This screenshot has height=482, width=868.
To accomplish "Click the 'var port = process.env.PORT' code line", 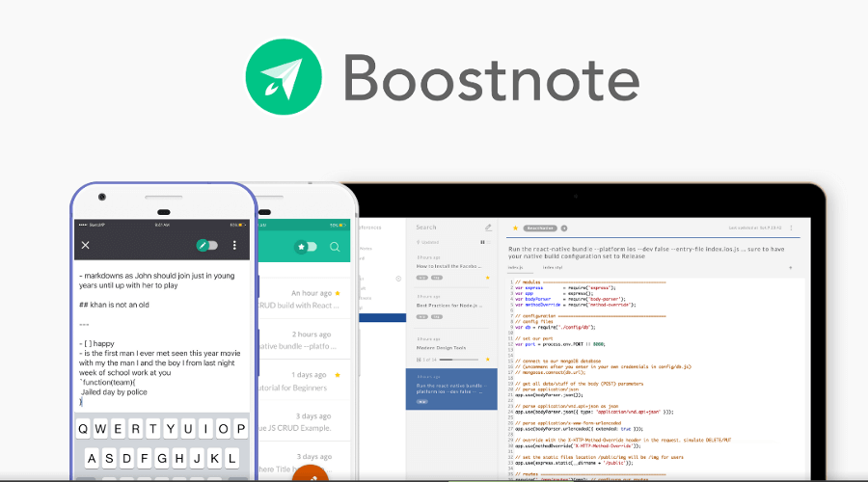I will pyautogui.click(x=560, y=344).
